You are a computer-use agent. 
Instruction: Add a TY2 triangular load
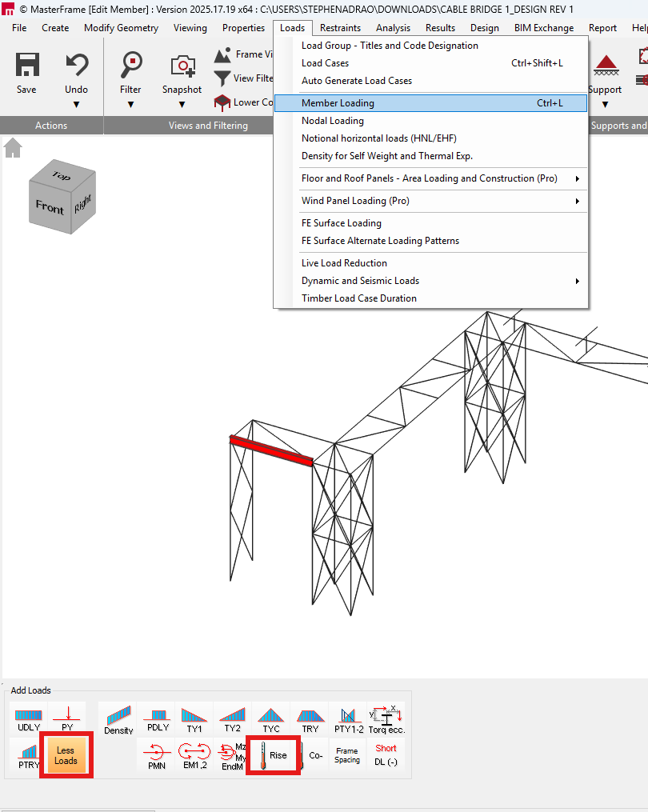233,718
